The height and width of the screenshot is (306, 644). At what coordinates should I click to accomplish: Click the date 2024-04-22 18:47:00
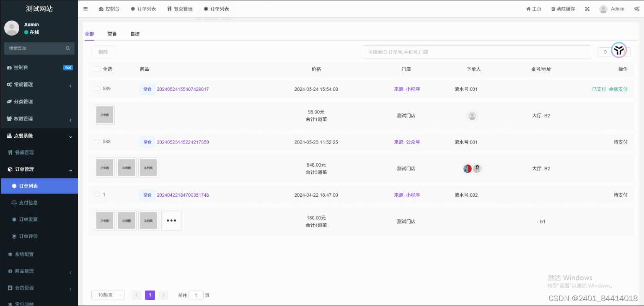(x=316, y=195)
